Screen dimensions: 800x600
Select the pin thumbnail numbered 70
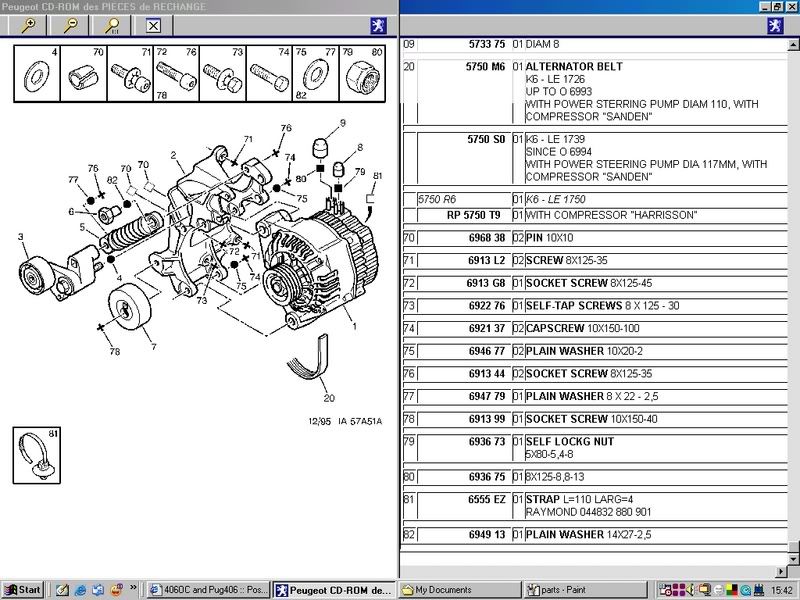click(83, 73)
